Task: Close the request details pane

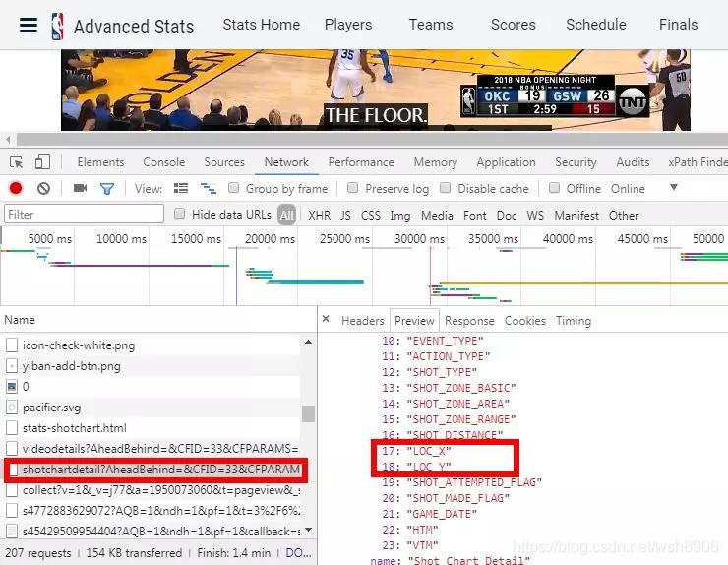Action: (x=326, y=319)
